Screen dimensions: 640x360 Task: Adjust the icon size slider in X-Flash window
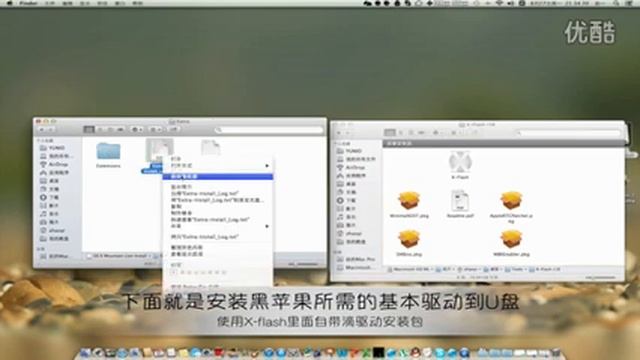pos(600,278)
